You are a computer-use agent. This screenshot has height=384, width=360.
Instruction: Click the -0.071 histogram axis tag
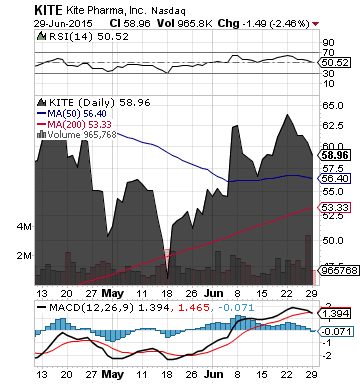point(335,332)
